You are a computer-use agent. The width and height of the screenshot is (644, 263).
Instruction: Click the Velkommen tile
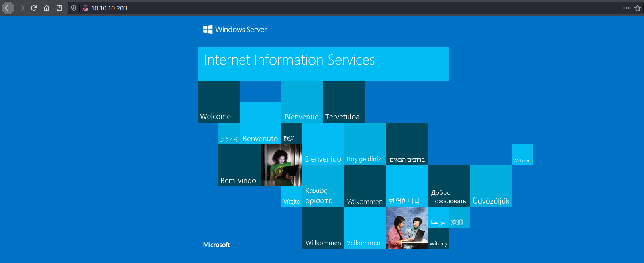[x=365, y=227]
